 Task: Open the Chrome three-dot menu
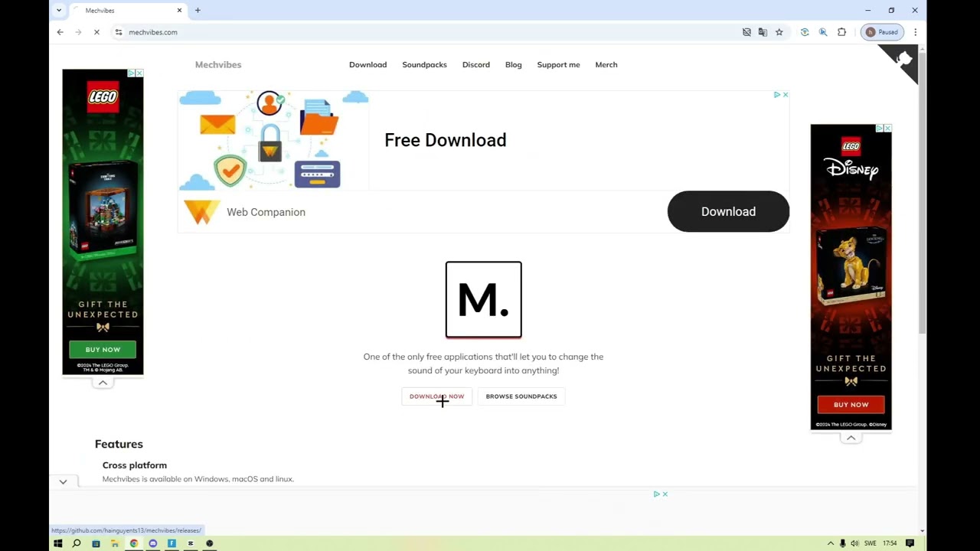coord(915,32)
